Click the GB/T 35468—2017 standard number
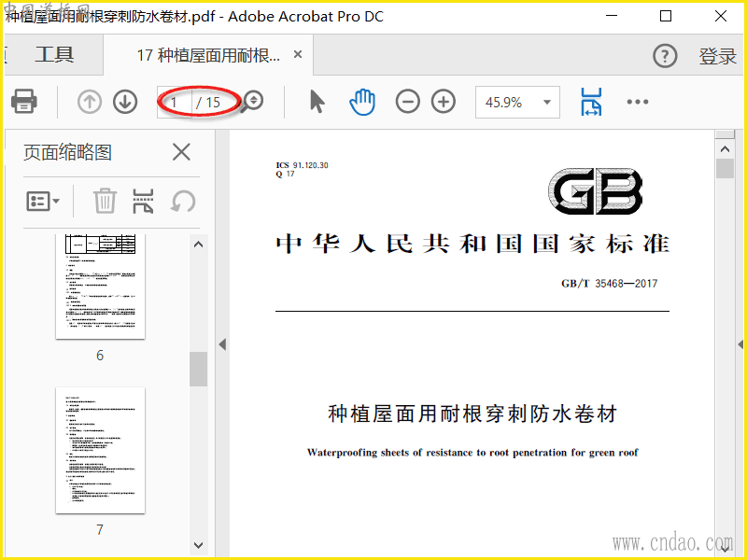Screen dimensions: 747x560 610,284
